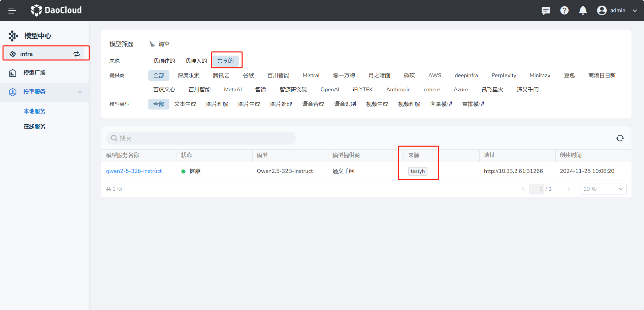Filter provider by 微软
This screenshot has height=310, width=644.
point(409,75)
